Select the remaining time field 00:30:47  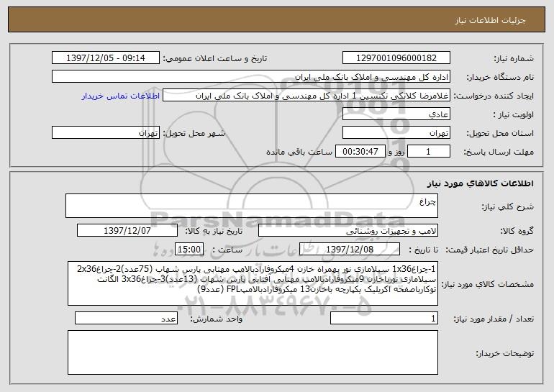[x=360, y=152]
